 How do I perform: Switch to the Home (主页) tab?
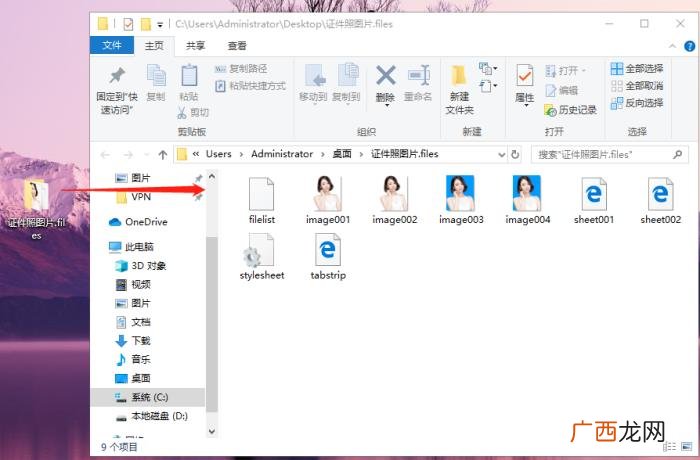click(154, 46)
